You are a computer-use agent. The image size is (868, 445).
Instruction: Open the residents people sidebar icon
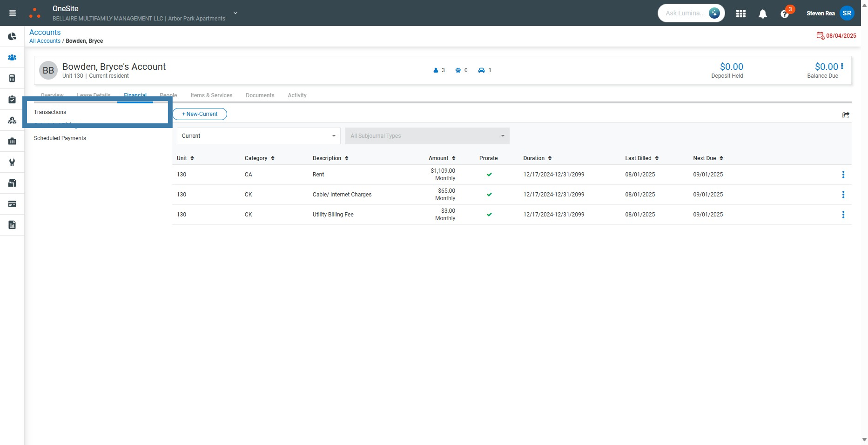[12, 57]
